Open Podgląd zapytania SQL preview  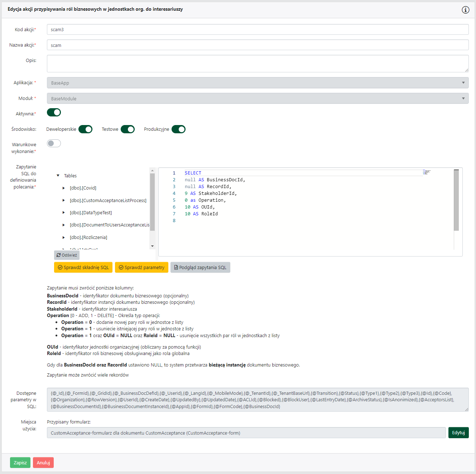(x=200, y=268)
